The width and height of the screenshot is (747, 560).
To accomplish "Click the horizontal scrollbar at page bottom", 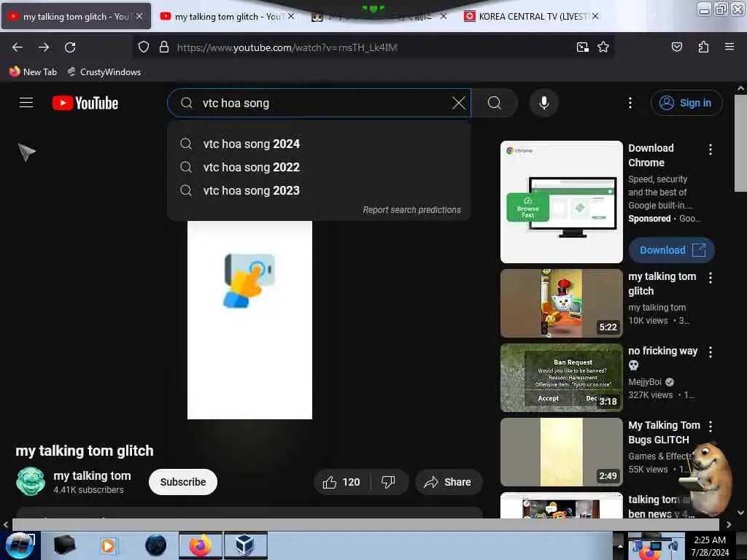I will pos(365,524).
